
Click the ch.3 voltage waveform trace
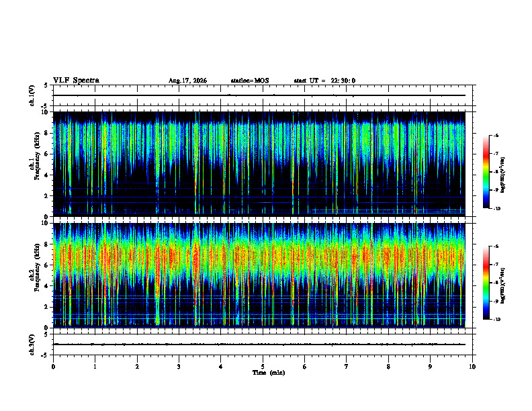click(259, 345)
